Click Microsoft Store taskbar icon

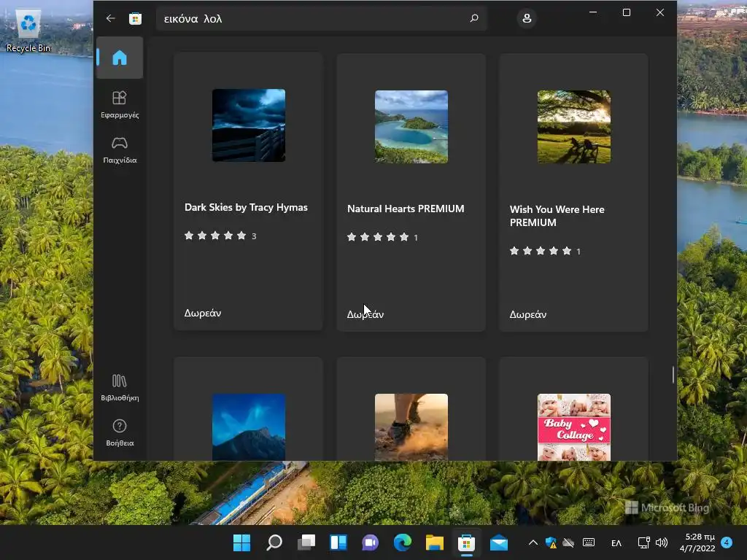(466, 542)
